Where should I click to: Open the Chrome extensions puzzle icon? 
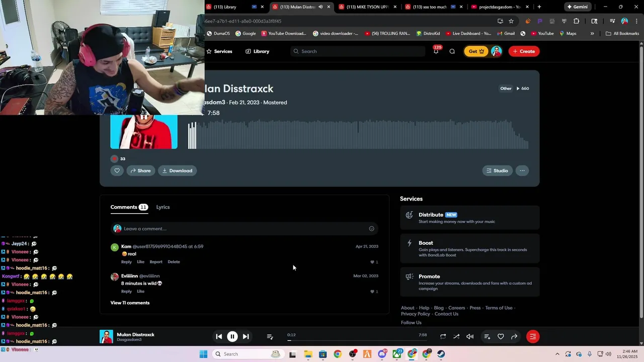tap(577, 21)
